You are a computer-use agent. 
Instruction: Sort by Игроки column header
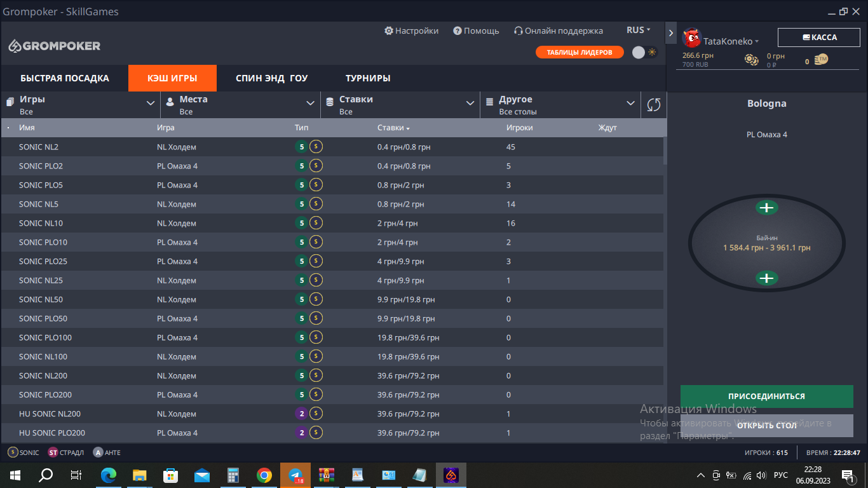pos(519,128)
